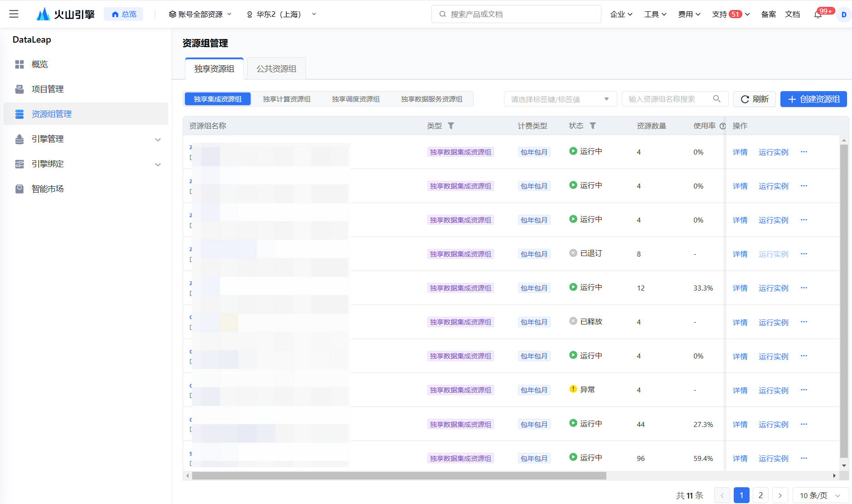Viewport: 852px width, 504px height.
Task: Switch to the 独享资源组 tab
Action: click(x=214, y=68)
